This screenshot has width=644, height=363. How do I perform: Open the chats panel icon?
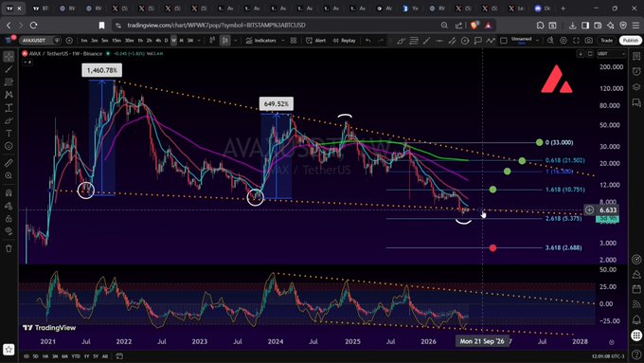coord(636,102)
